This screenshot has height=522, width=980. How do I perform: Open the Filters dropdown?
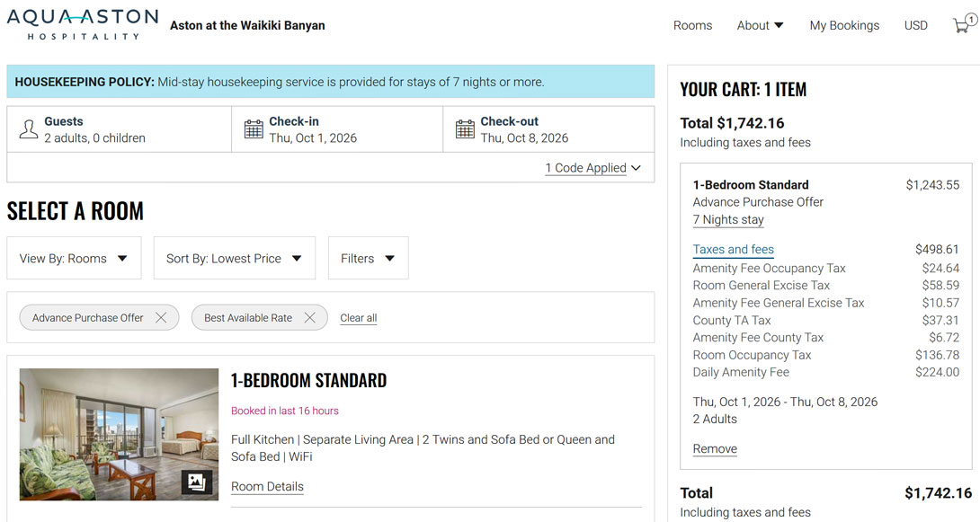368,259
